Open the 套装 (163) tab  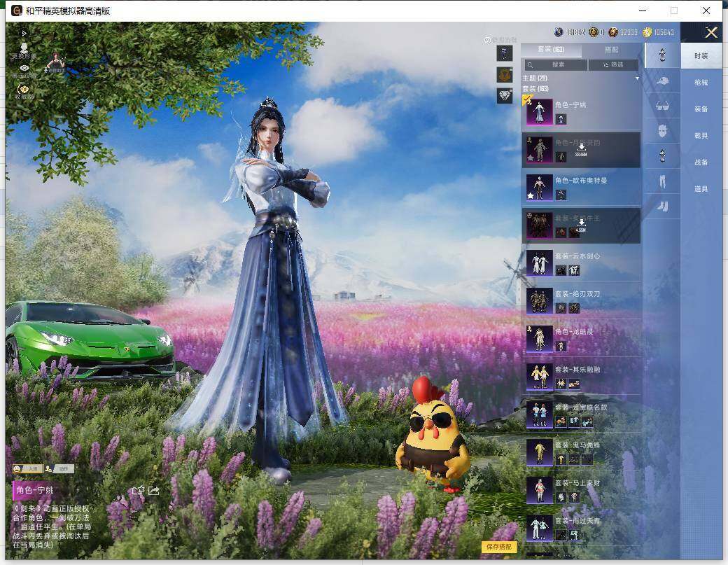pos(551,49)
